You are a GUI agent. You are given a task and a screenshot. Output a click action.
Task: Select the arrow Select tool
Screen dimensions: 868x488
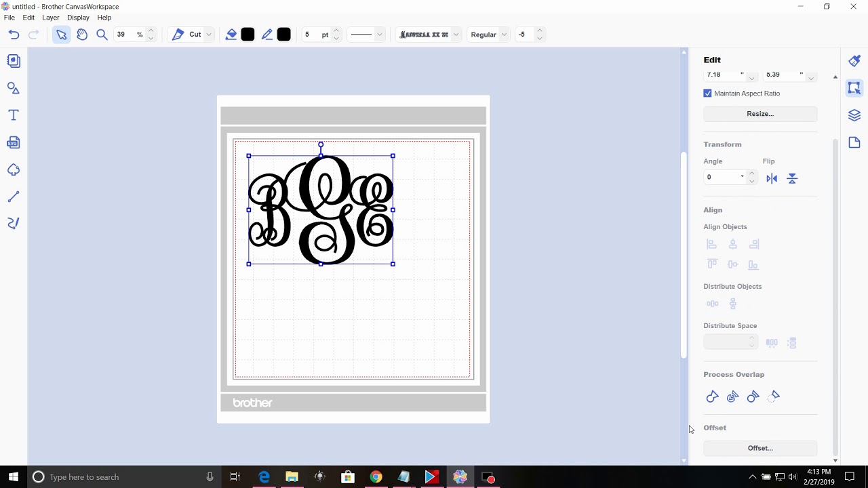pyautogui.click(x=61, y=35)
